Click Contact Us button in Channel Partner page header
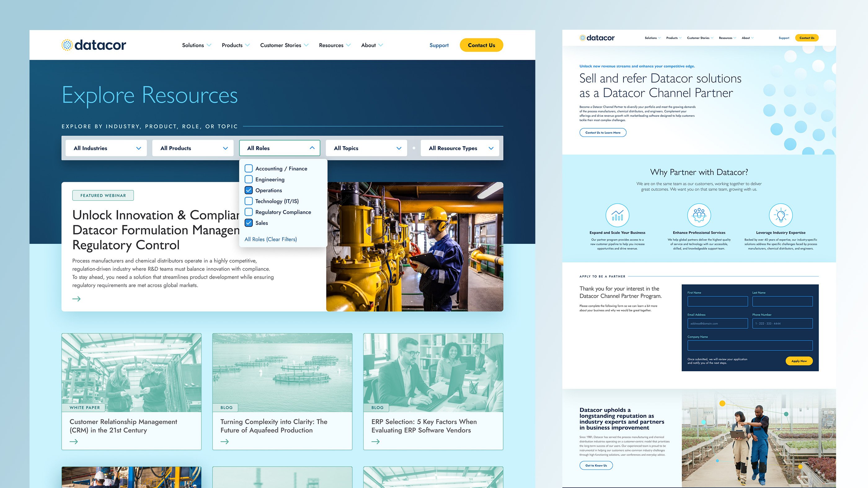 click(x=807, y=38)
